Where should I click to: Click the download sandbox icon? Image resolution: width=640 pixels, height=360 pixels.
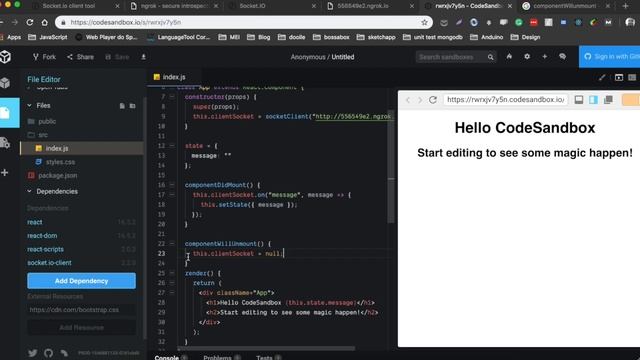point(143,57)
